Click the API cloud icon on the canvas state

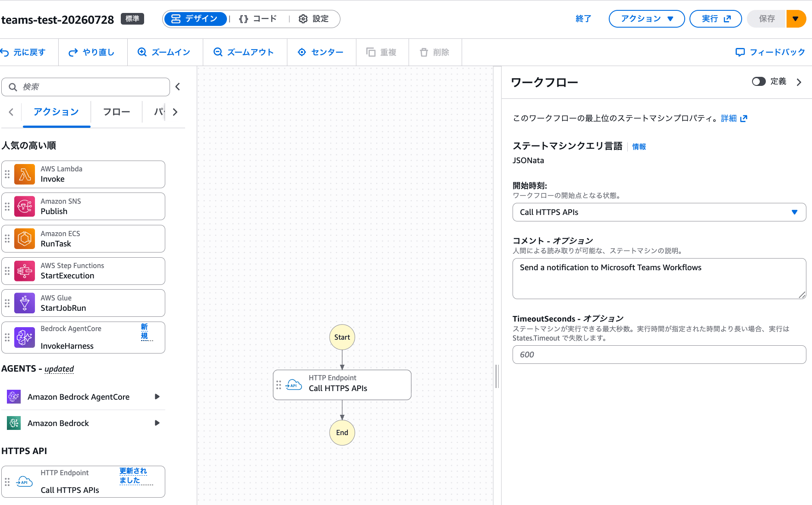point(294,385)
